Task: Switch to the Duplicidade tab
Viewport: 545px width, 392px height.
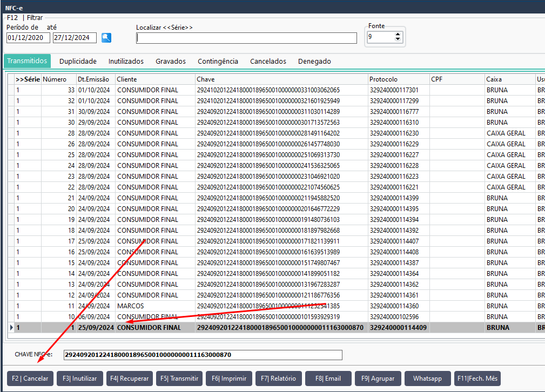Action: tap(78, 61)
